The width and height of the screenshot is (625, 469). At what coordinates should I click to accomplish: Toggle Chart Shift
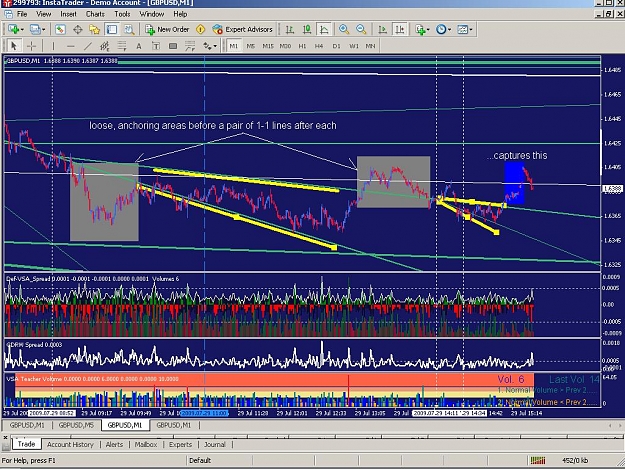(x=399, y=29)
